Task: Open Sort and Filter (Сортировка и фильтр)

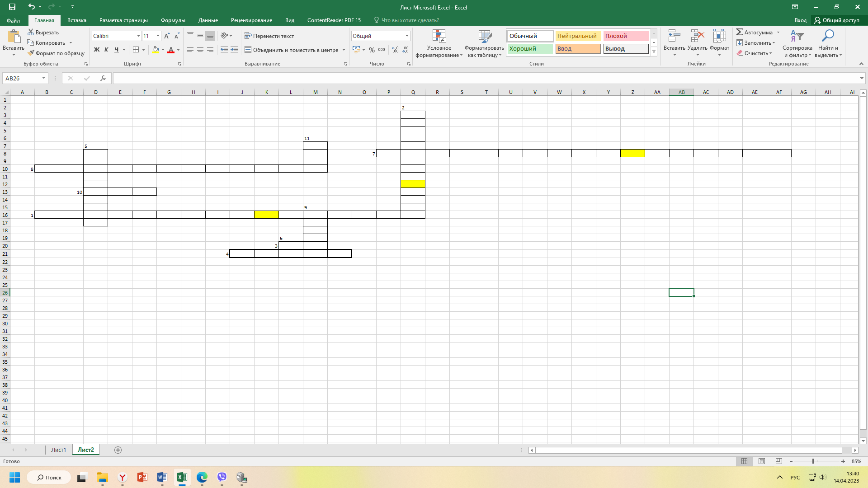Action: point(797,43)
